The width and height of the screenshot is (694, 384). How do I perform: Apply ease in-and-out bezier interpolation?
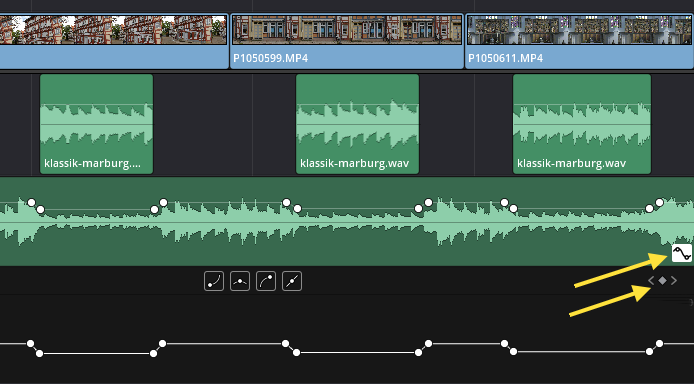point(240,281)
